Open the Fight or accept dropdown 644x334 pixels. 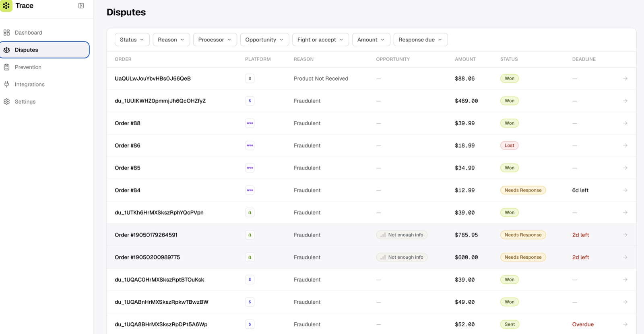click(320, 39)
